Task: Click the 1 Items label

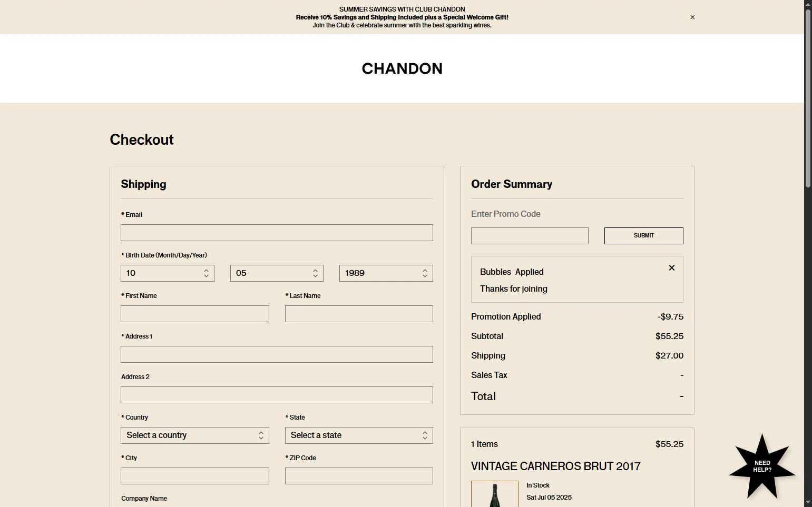Action: tap(484, 444)
